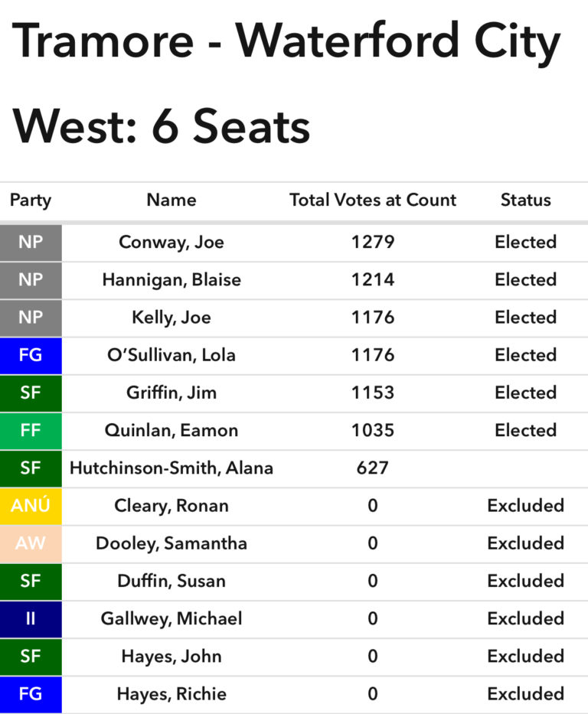Open candidate Quinlan, Eamon
588x714 pixels.
point(171,431)
